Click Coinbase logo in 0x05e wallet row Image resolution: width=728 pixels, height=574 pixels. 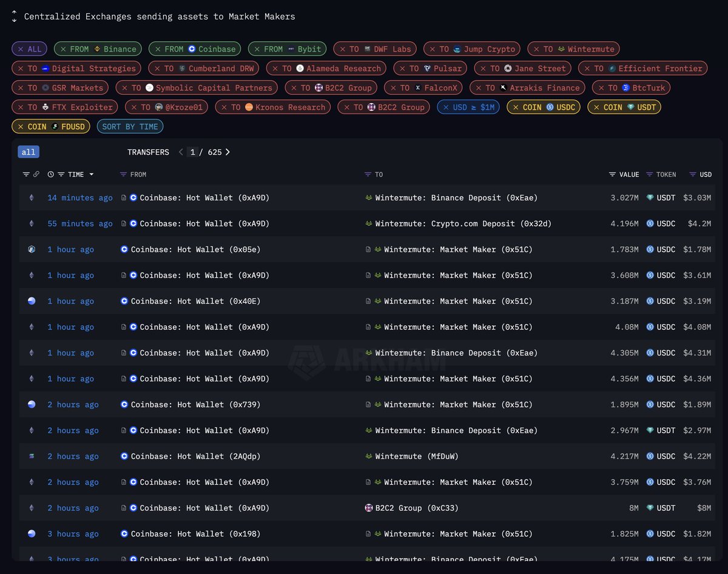point(124,249)
